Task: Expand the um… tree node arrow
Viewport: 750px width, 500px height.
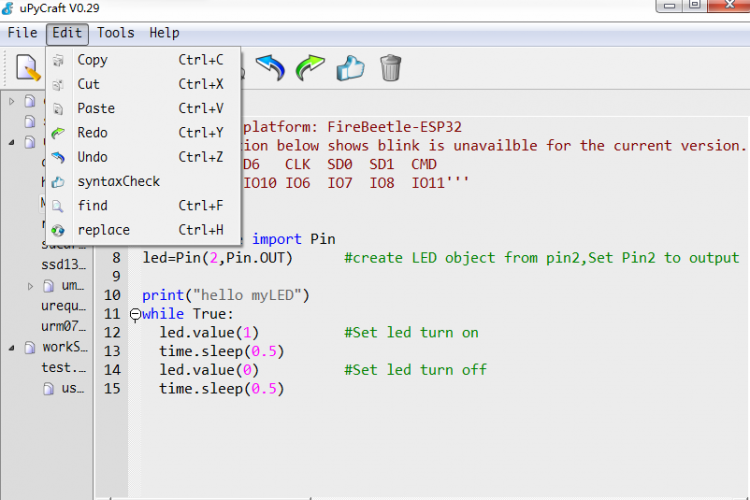Action: (30, 287)
